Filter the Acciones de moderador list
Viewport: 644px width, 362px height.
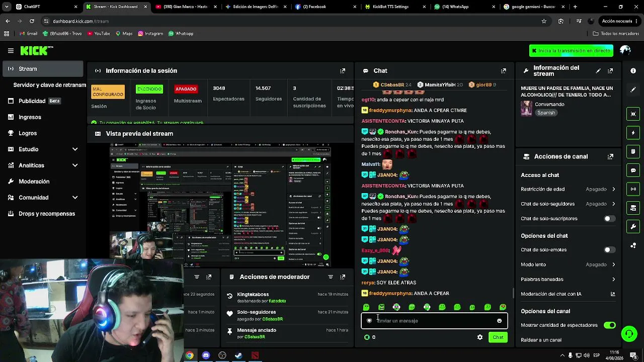coord(331,277)
